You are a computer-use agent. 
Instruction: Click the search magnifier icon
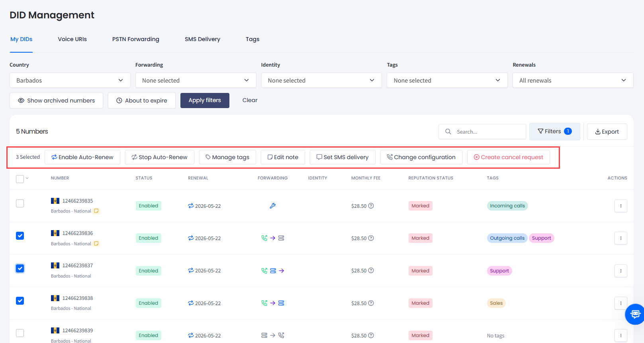448,132
